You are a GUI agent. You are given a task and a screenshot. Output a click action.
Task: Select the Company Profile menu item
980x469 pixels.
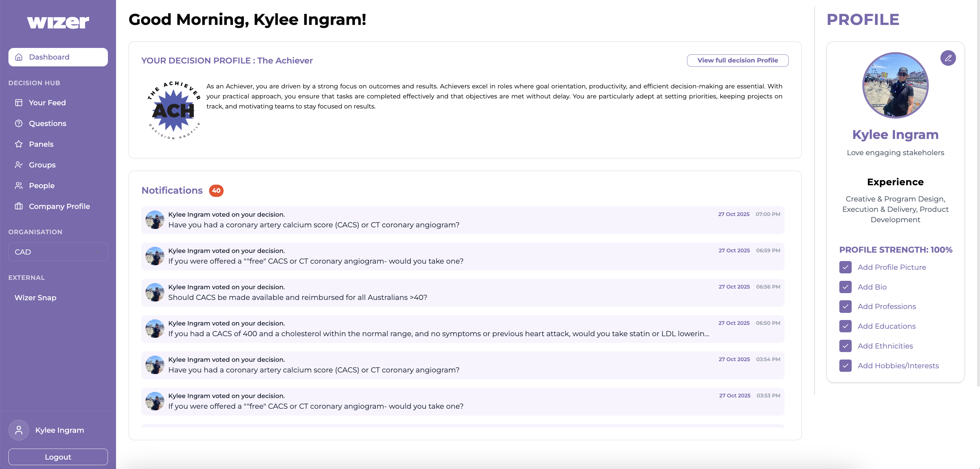[59, 206]
